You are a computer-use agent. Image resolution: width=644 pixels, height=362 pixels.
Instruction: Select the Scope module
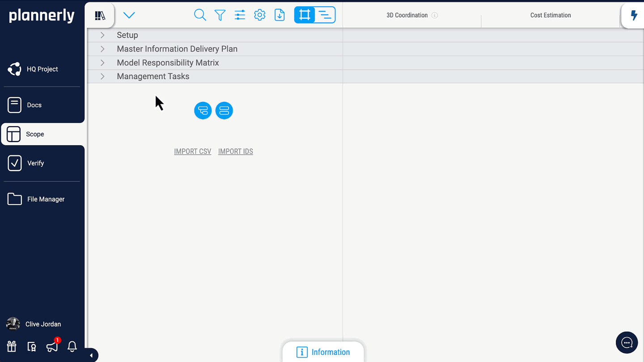[x=43, y=134]
